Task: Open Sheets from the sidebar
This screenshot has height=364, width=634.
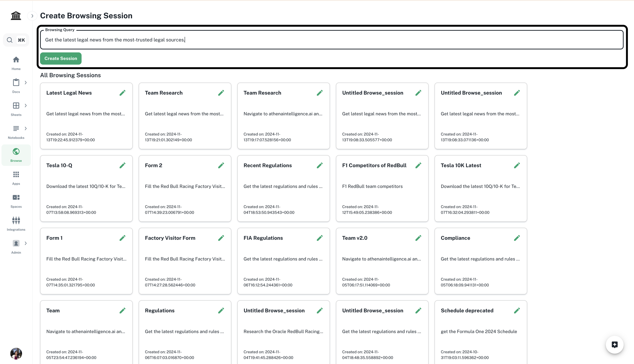Action: click(16, 109)
